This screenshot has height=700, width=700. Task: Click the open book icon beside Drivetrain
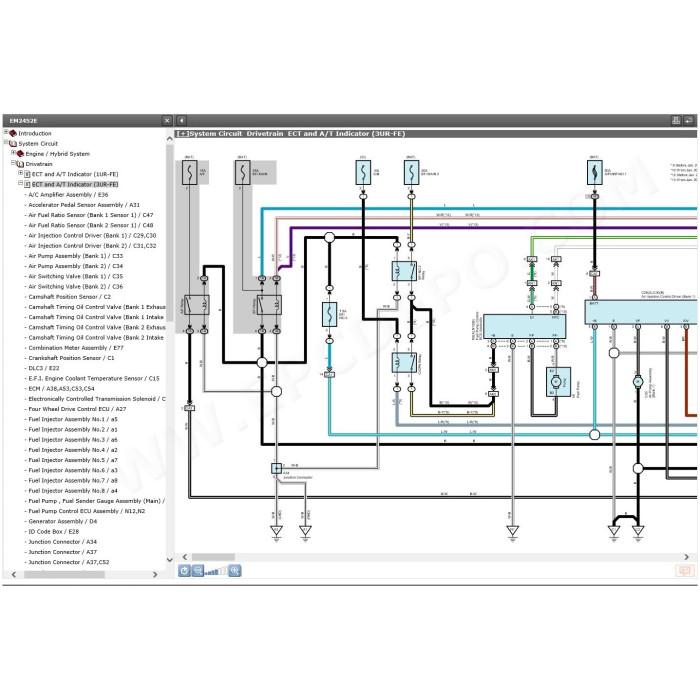[20, 164]
